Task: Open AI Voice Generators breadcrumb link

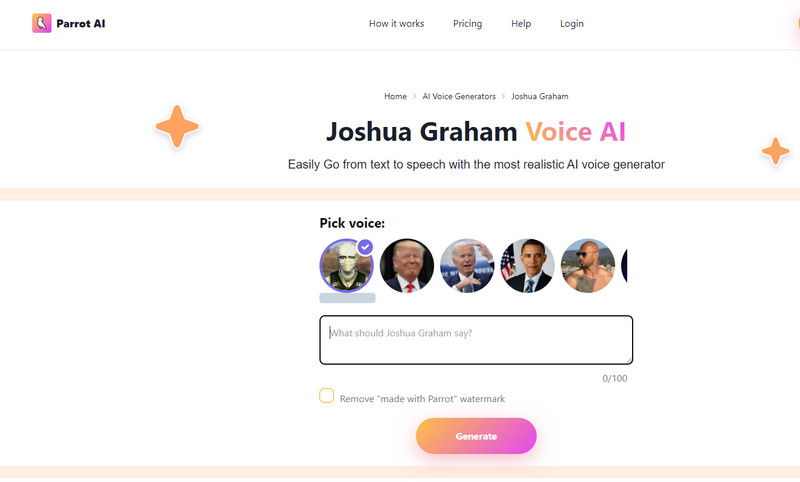Action: tap(459, 96)
